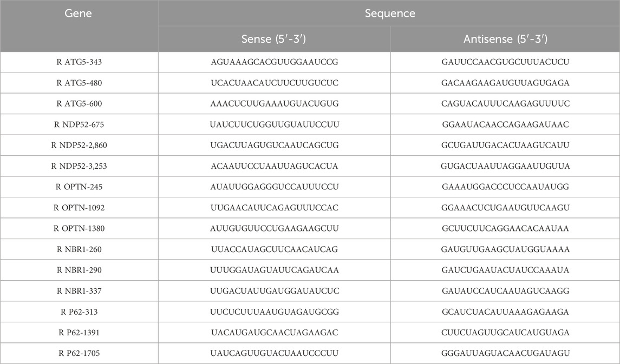Image resolution: width=620 pixels, height=364 pixels.
Task: Click the R ATG5-600 row label
Action: 79,103
